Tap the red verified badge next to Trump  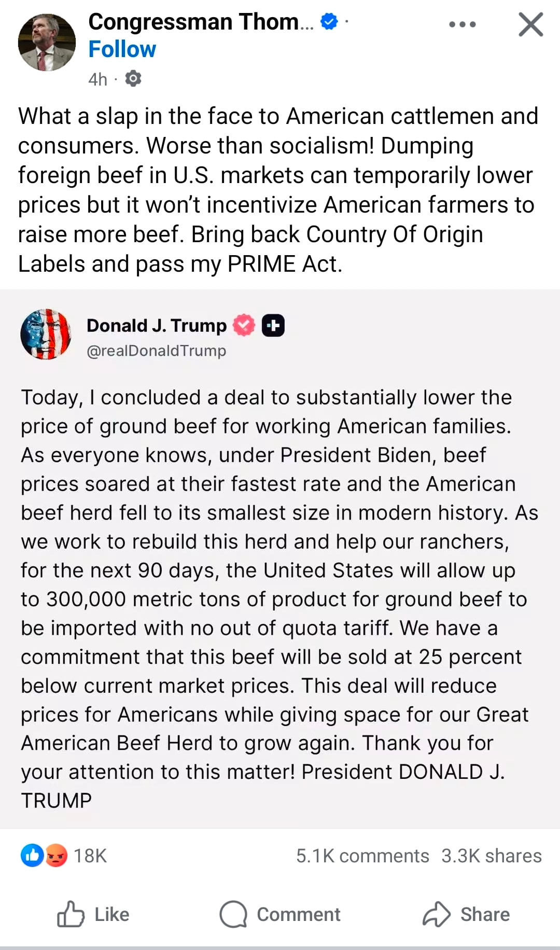[244, 325]
